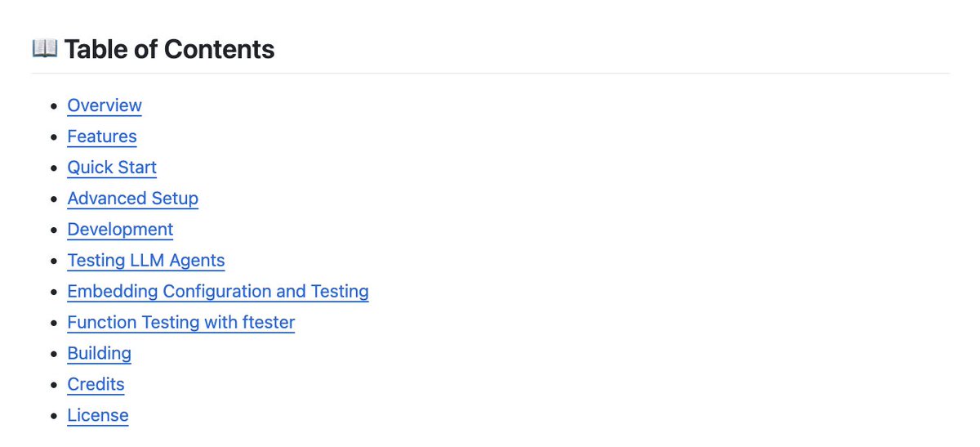Open the License link
The image size is (980, 447).
tap(98, 416)
